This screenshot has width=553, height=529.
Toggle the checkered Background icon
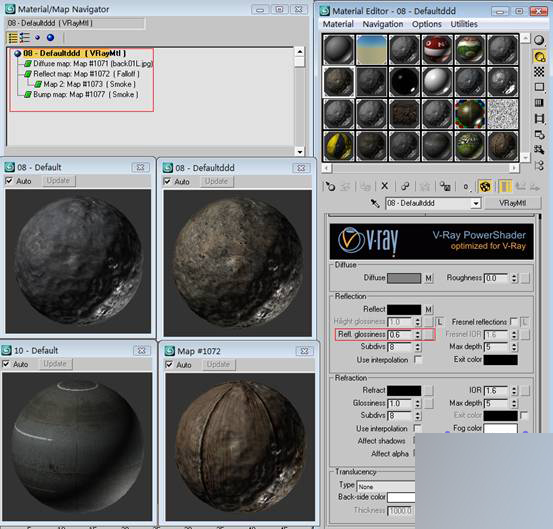click(539, 72)
